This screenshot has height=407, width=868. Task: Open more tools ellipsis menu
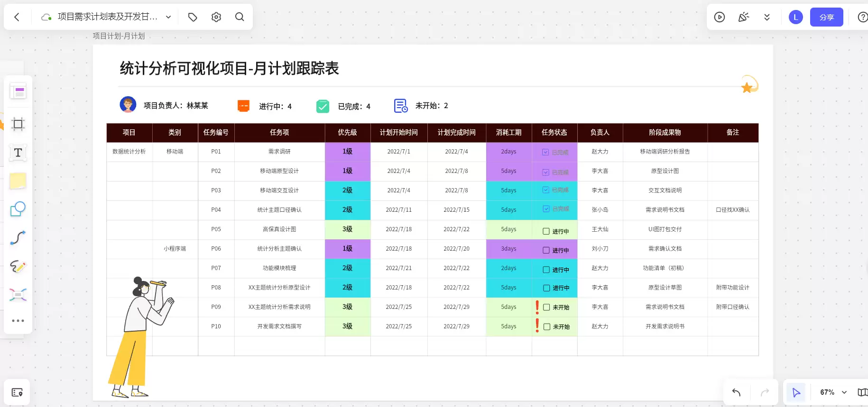coord(18,321)
